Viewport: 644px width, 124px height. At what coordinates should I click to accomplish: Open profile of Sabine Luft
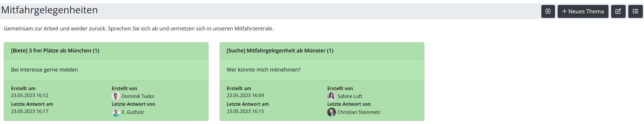[x=350, y=96]
